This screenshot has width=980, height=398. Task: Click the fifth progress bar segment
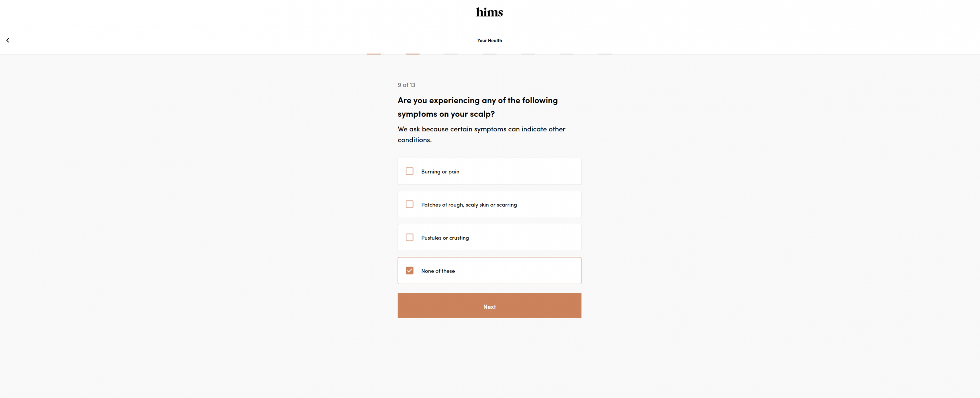[x=528, y=54]
